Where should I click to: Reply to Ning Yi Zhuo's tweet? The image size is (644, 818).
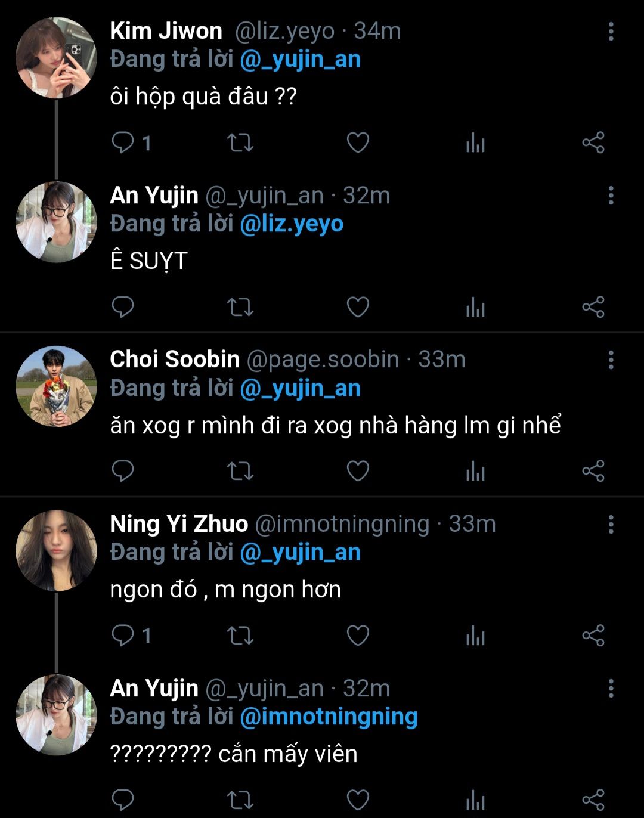(123, 636)
